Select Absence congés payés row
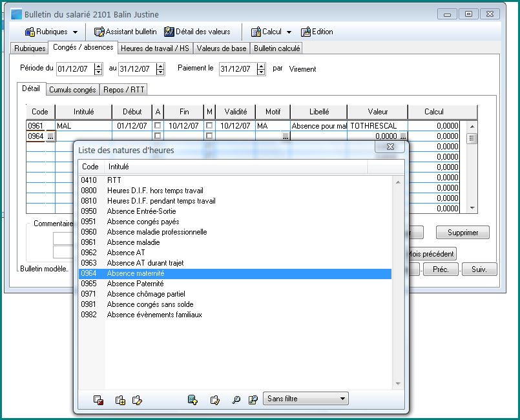The height and width of the screenshot is (420, 520). 235,222
